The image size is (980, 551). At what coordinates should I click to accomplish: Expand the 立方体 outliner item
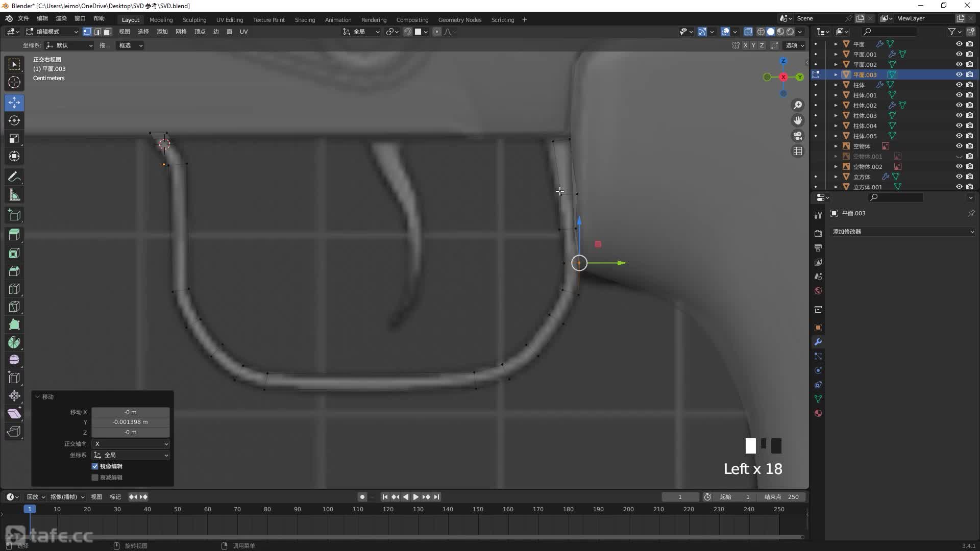[x=836, y=177]
